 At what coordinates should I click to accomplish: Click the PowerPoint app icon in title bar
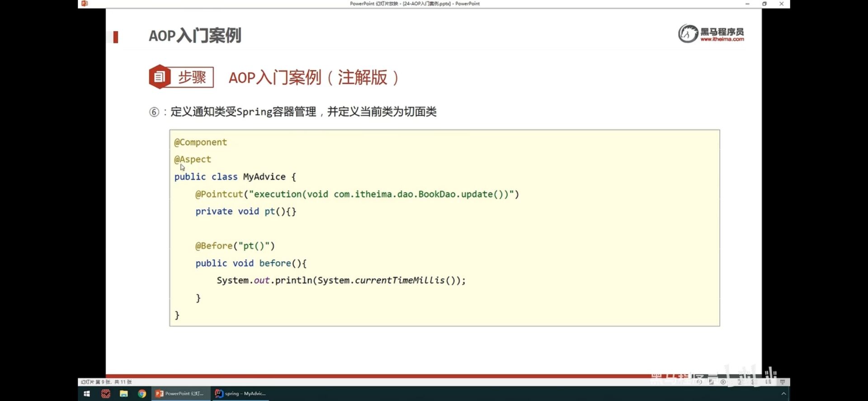(85, 4)
